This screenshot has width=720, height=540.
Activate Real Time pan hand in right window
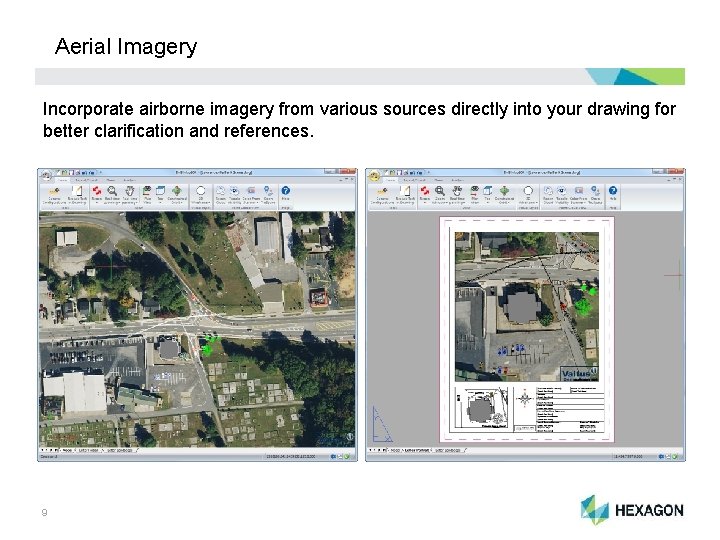457,190
